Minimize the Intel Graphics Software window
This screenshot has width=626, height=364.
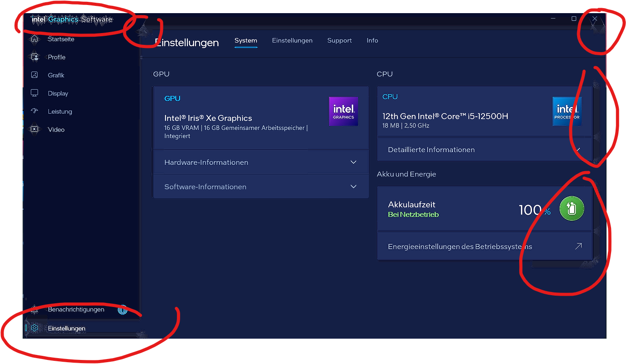[554, 19]
